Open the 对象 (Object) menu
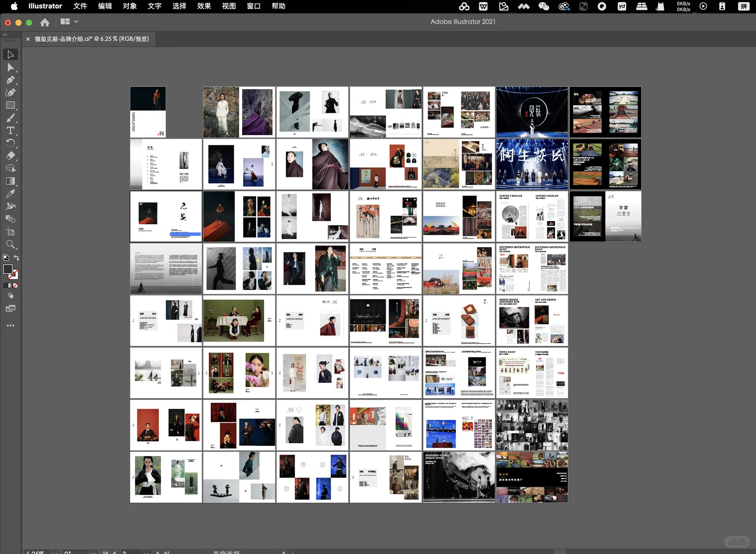Viewport: 756px width, 554px height. (x=130, y=6)
